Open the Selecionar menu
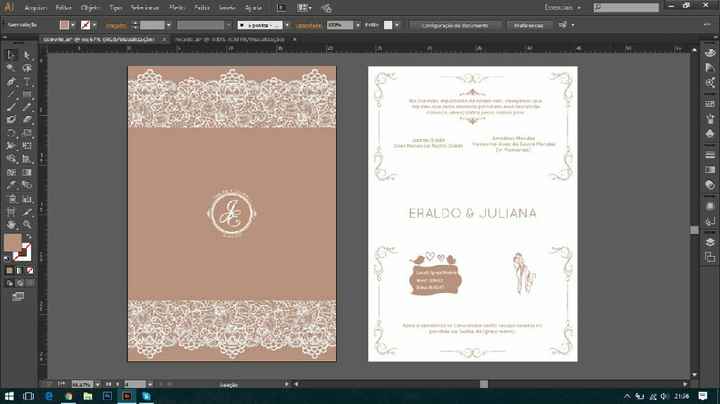This screenshot has width=720, height=404. pyautogui.click(x=145, y=8)
